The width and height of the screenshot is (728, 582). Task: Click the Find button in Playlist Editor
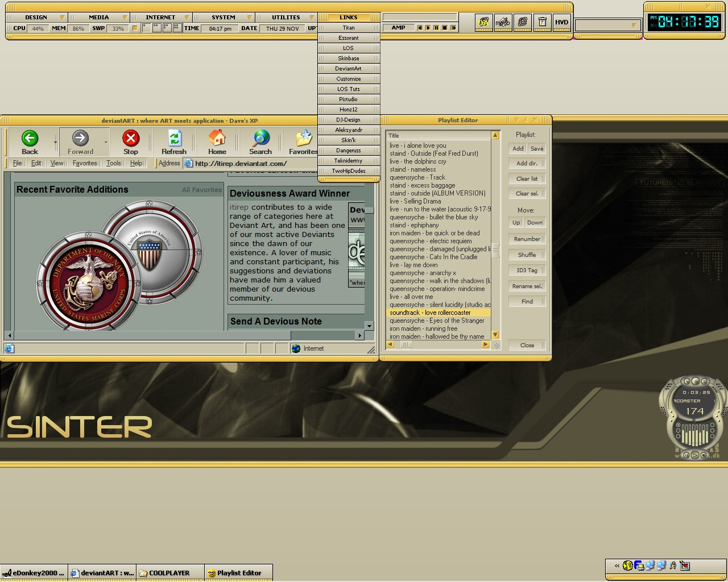coord(527,301)
